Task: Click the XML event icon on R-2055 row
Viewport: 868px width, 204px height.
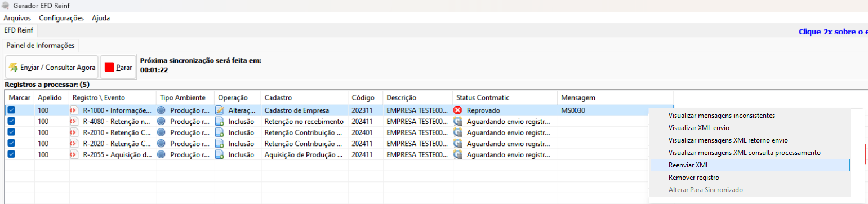Action: click(x=74, y=154)
